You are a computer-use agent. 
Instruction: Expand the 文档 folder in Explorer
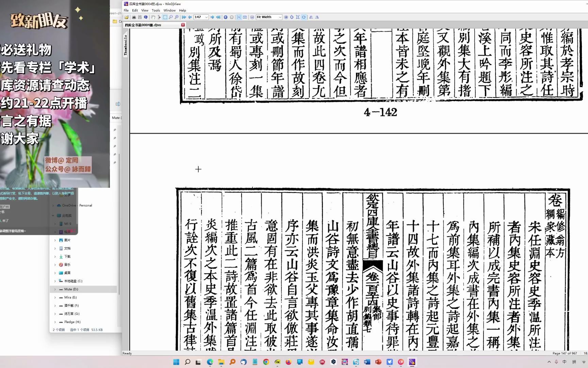click(x=55, y=248)
